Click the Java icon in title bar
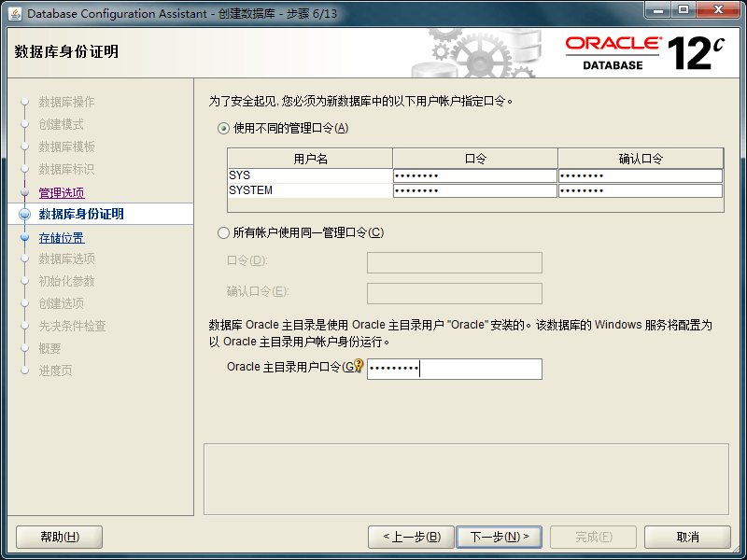 click(16, 13)
